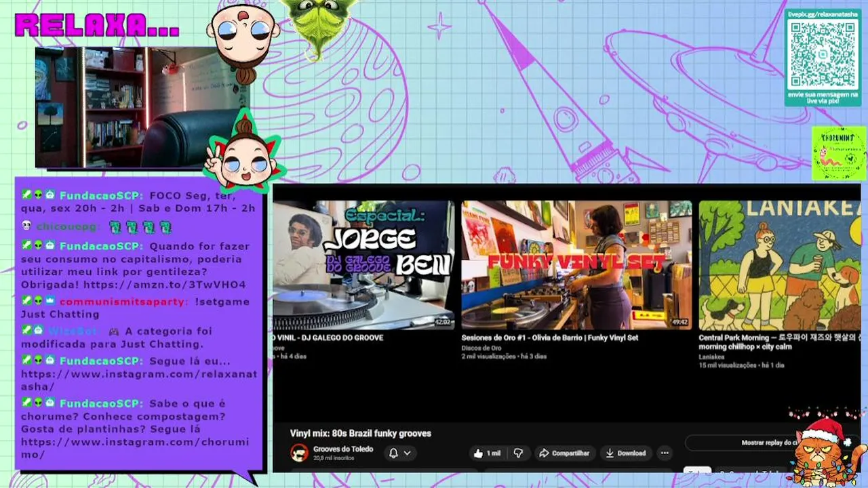
Task: Click the 20,8 mil inscritos subscriber count
Action: click(333, 459)
